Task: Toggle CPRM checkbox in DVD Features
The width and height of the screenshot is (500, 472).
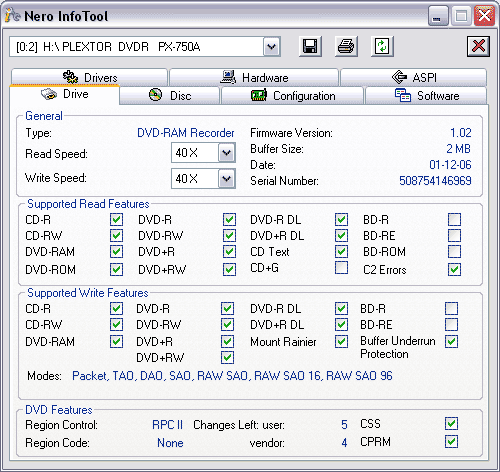Action: click(451, 442)
